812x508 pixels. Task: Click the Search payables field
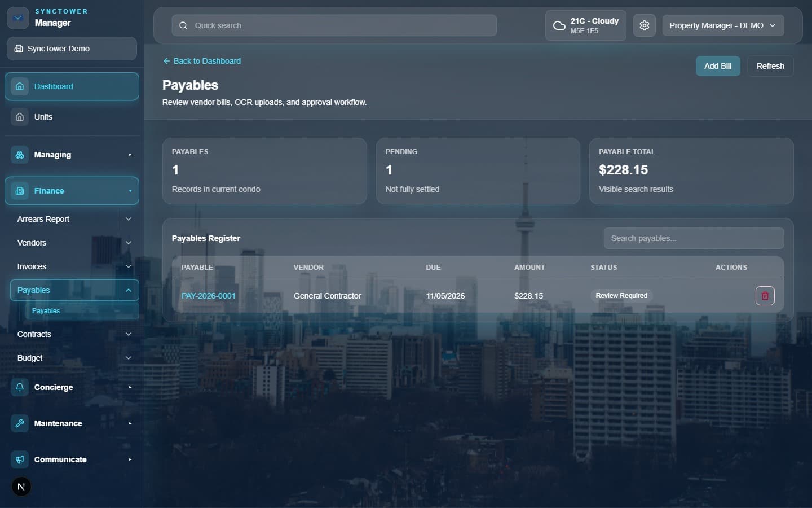[x=694, y=238]
